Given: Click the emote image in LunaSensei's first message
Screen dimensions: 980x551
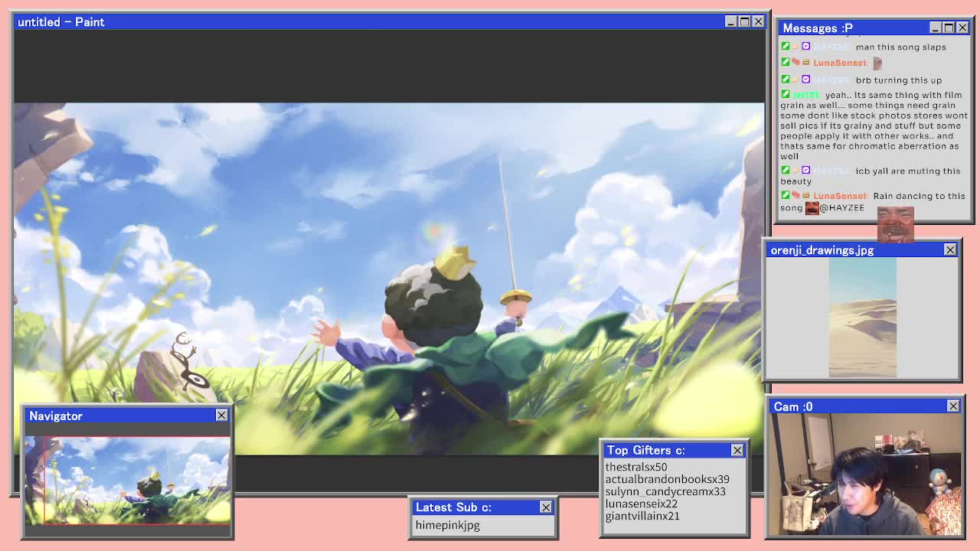Looking at the screenshot, I should (x=877, y=63).
